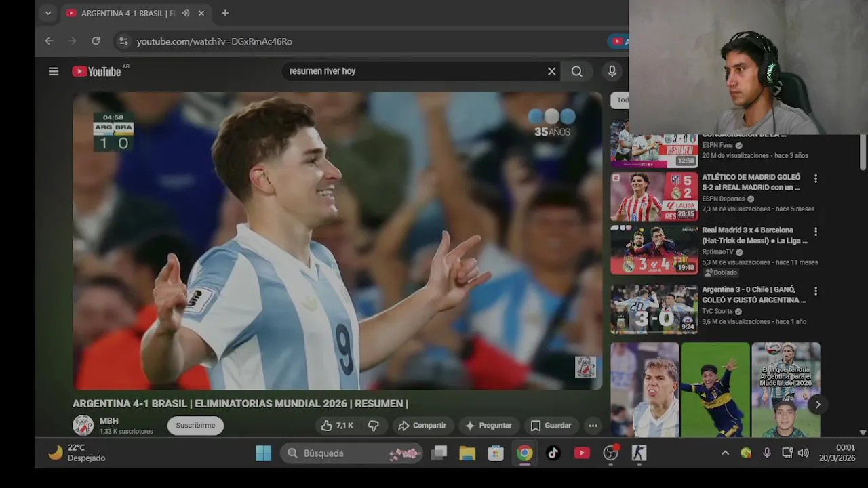Run the search with the magnifier button
Screen dimensions: 868x488
coord(576,71)
